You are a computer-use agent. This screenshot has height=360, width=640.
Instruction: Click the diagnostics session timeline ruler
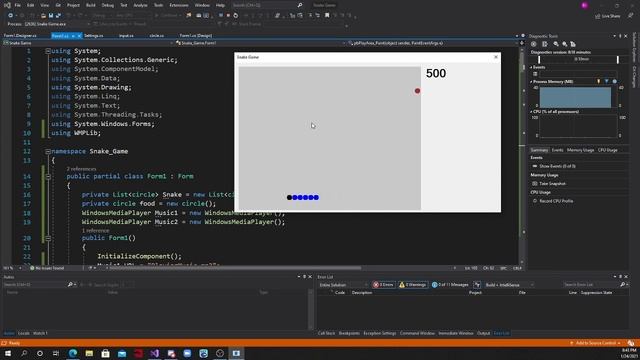(578, 60)
